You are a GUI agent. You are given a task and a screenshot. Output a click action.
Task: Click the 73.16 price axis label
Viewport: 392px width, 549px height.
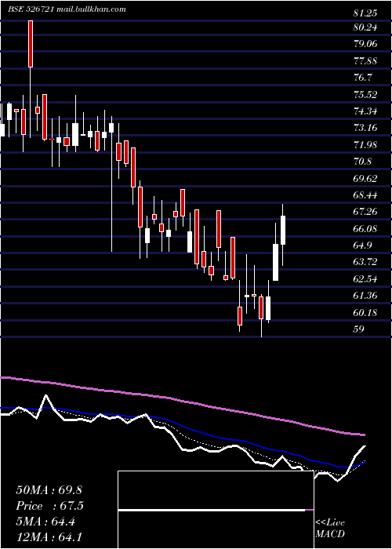tap(365, 128)
